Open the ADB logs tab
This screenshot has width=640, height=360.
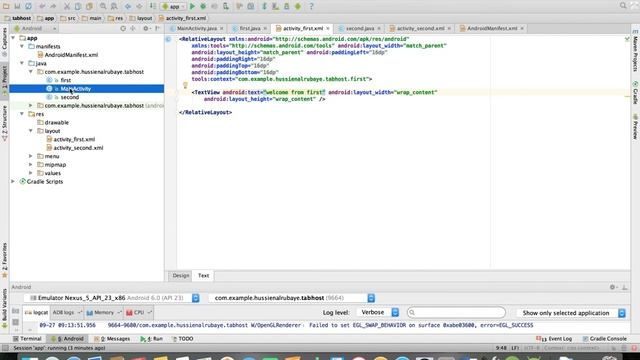pyautogui.click(x=67, y=313)
